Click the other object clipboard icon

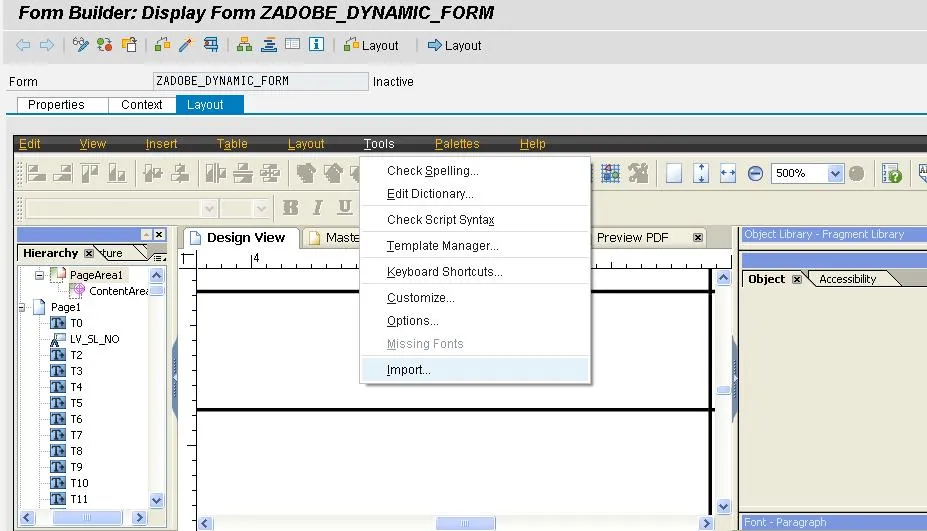click(x=129, y=44)
